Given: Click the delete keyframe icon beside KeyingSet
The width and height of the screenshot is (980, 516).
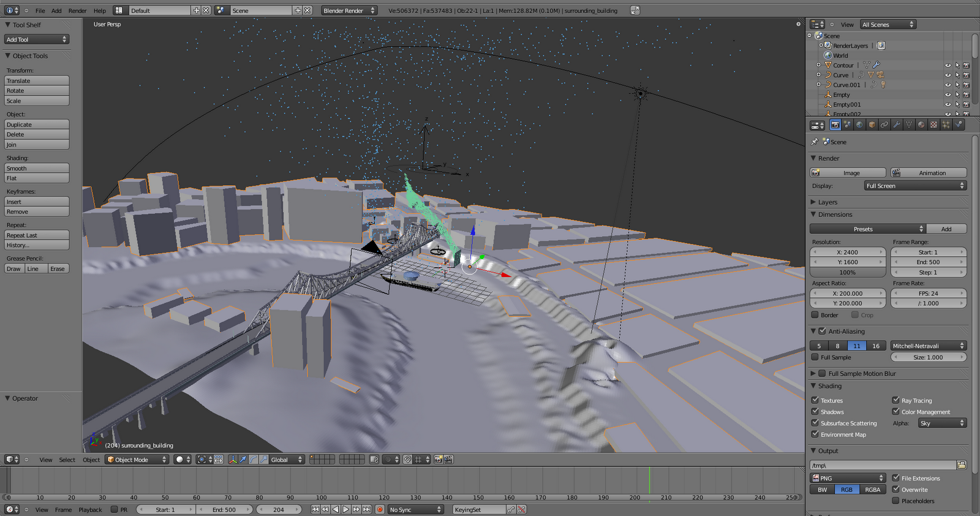Looking at the screenshot, I should 522,509.
